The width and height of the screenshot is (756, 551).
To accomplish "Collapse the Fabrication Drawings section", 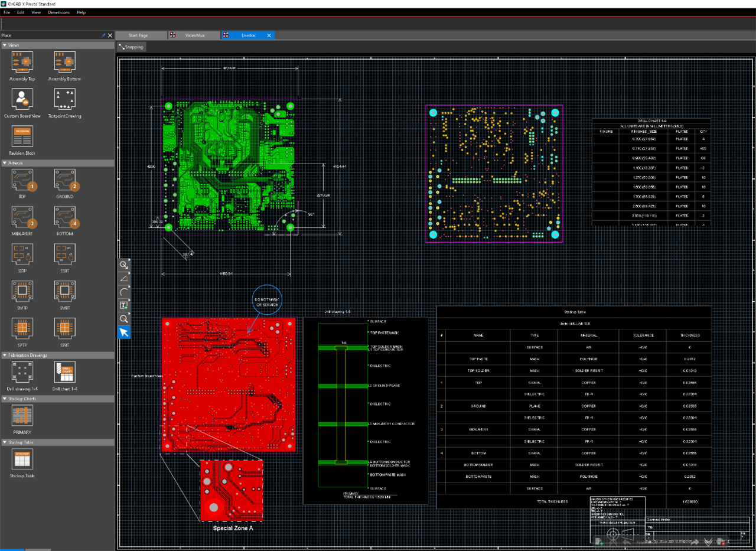I will point(5,356).
